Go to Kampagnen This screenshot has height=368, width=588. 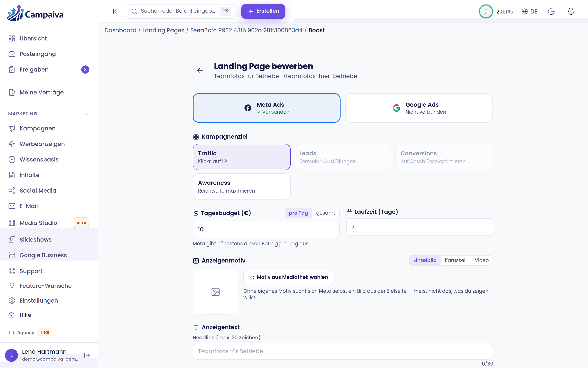point(49,129)
